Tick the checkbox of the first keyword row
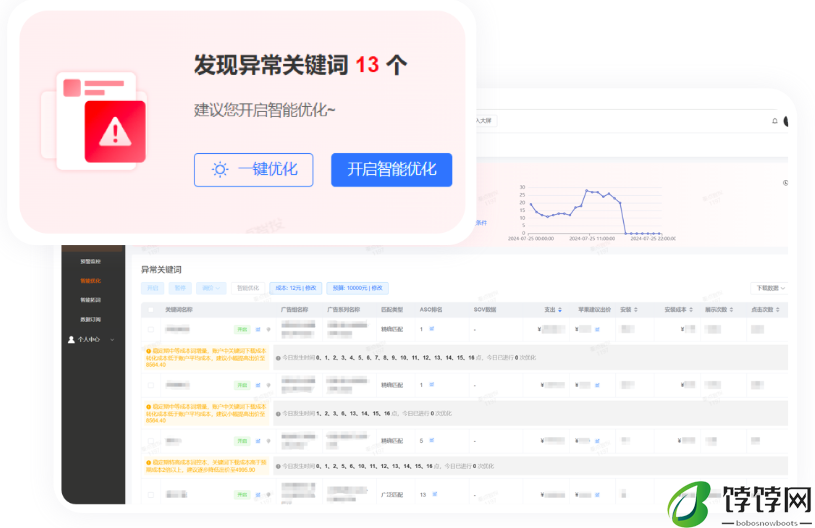 click(x=151, y=329)
